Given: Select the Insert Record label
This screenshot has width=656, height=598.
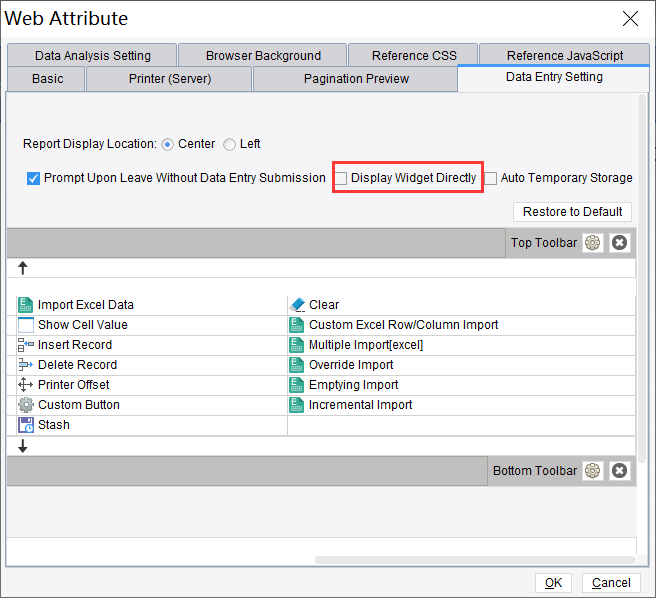Looking at the screenshot, I should tap(75, 345).
